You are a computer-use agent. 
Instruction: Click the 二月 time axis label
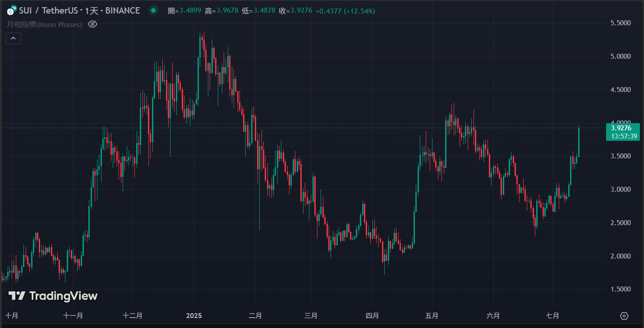click(255, 315)
